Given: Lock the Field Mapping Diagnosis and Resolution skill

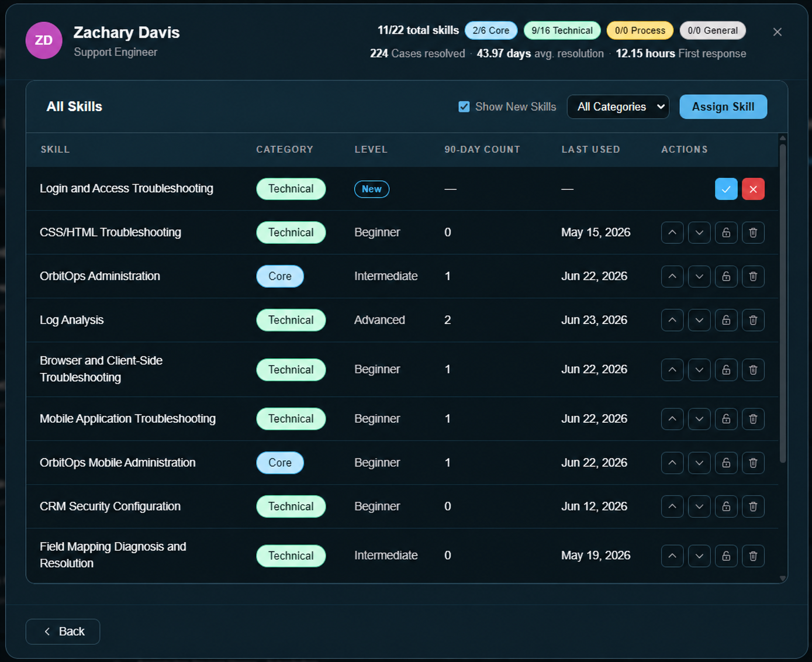Looking at the screenshot, I should (x=726, y=556).
